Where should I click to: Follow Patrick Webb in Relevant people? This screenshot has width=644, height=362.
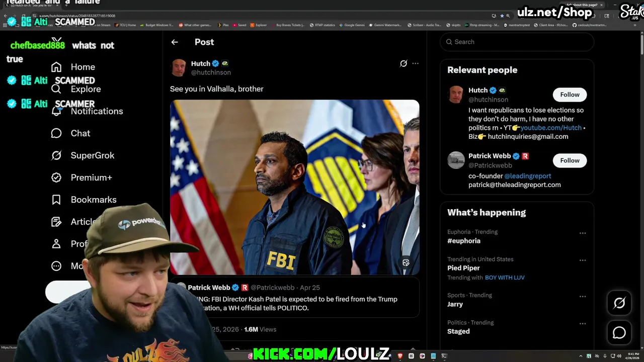click(570, 160)
